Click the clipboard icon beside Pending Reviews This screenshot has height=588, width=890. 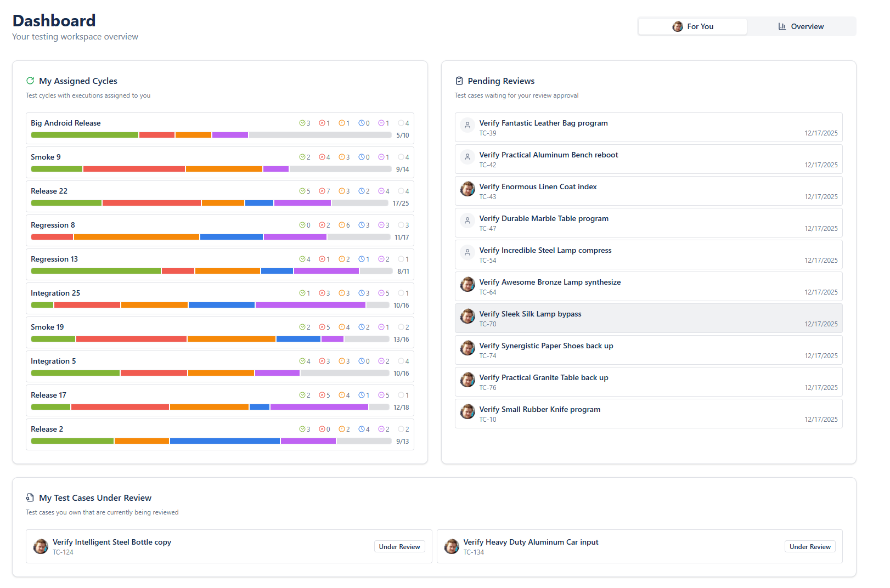point(459,81)
